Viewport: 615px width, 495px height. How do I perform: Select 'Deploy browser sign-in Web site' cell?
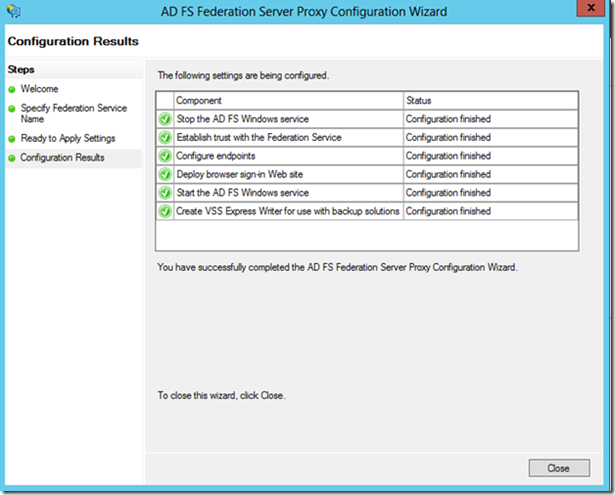pos(288,174)
